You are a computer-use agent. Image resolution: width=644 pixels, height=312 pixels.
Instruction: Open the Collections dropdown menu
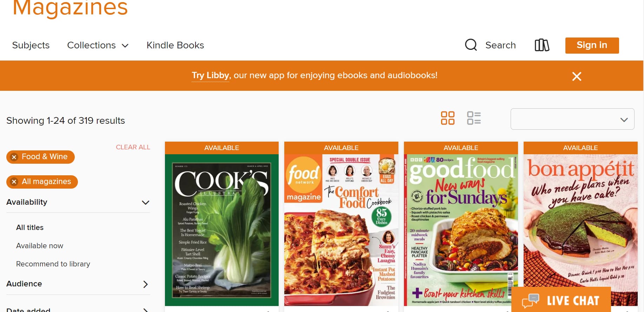[98, 45]
